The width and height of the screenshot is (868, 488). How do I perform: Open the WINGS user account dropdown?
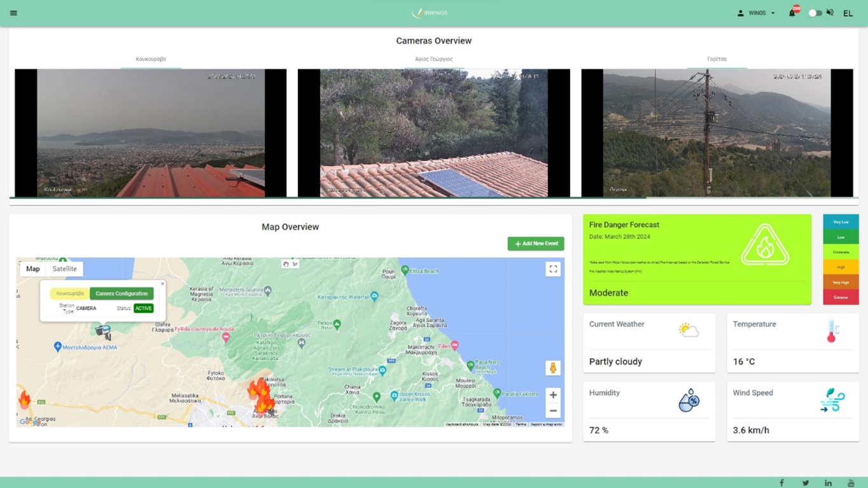click(x=756, y=13)
